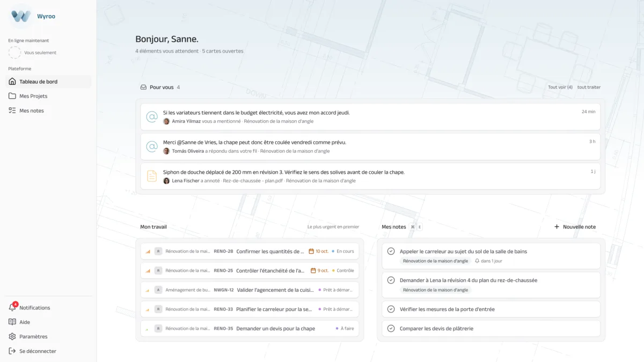
Task: Click the tout traiter link
Action: coord(589,87)
